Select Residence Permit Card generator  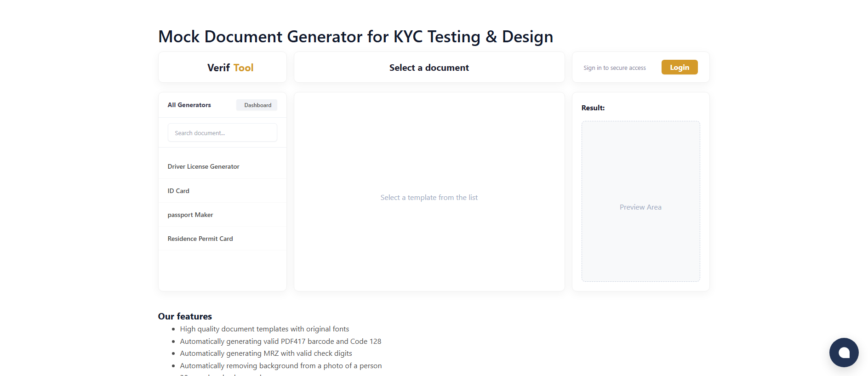(223, 239)
